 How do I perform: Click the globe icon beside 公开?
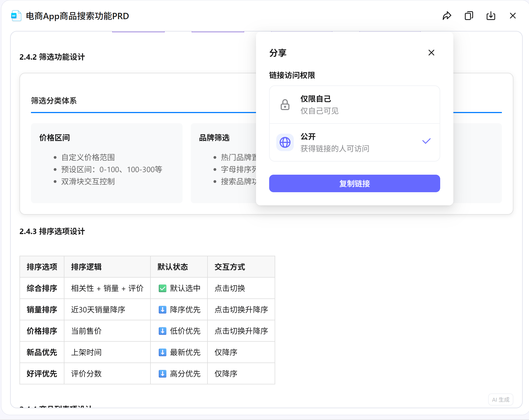click(285, 142)
